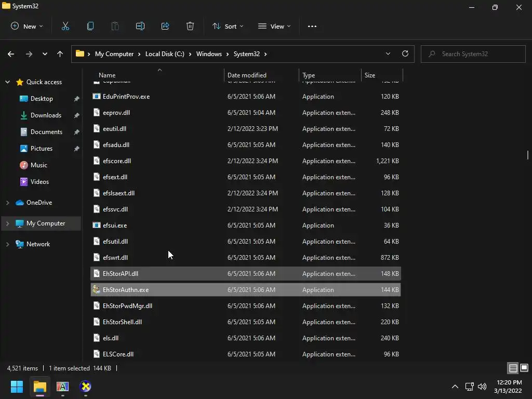
Task: Open the New dropdown menu
Action: pyautogui.click(x=27, y=26)
